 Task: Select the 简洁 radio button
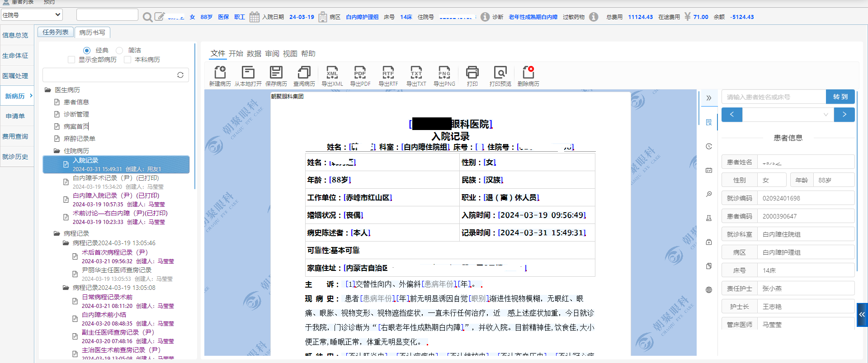coord(119,50)
